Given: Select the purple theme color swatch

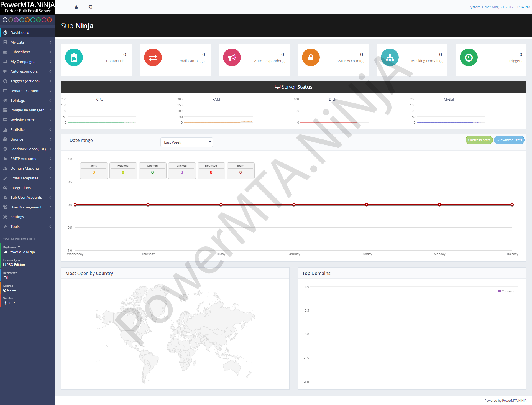Looking at the screenshot, I should pos(16,20).
